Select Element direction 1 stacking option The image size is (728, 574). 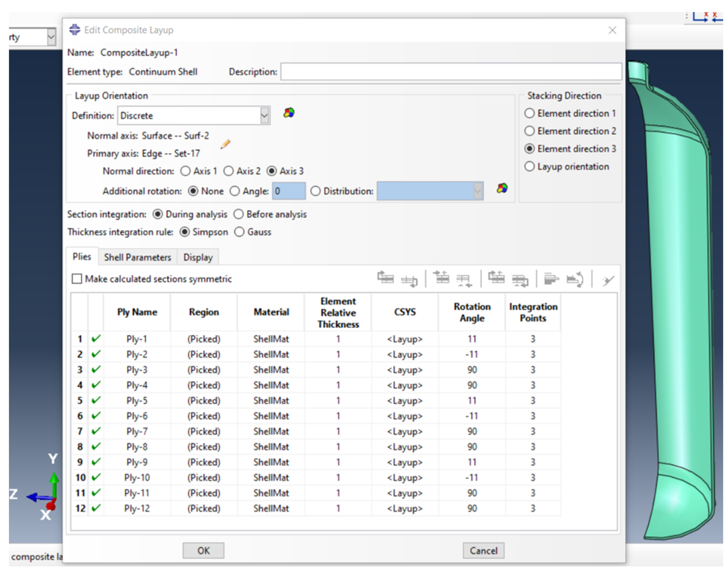pyautogui.click(x=530, y=113)
